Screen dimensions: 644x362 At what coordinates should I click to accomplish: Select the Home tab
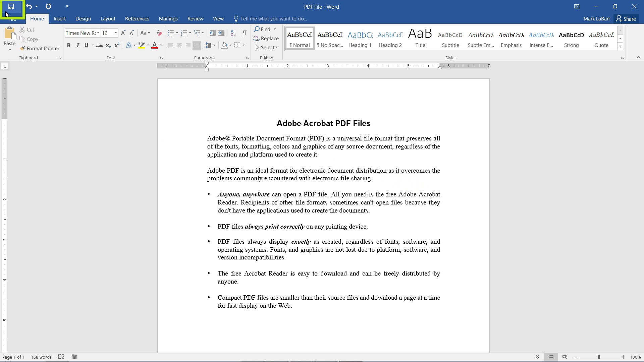click(x=37, y=18)
